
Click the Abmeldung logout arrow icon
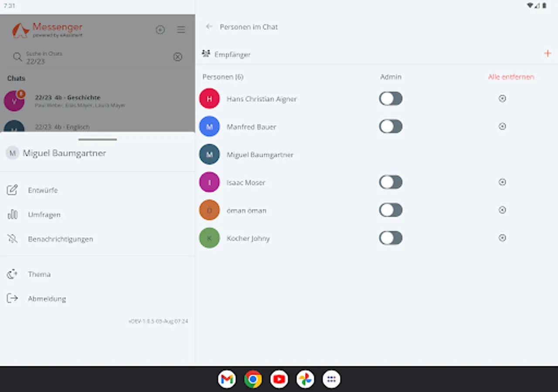pyautogui.click(x=12, y=298)
